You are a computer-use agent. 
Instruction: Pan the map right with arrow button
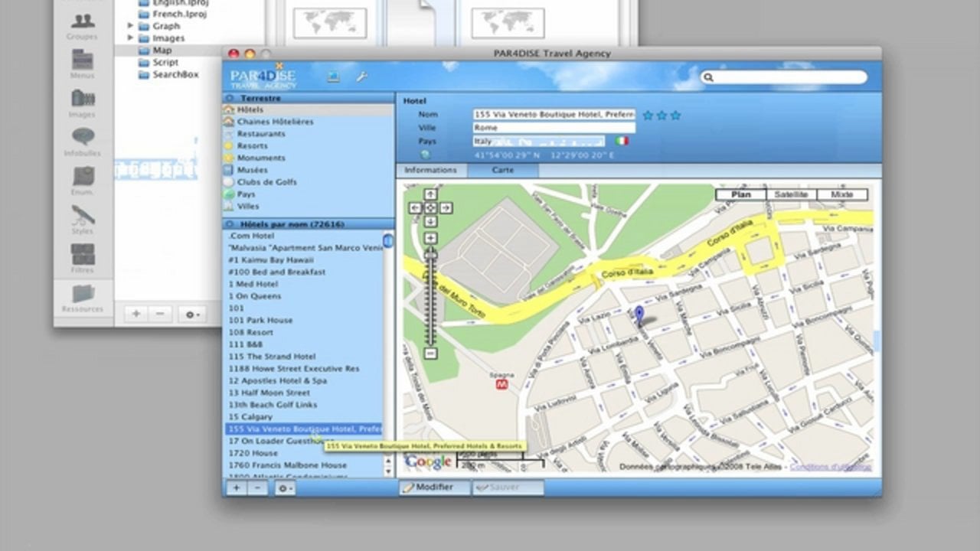pyautogui.click(x=446, y=208)
